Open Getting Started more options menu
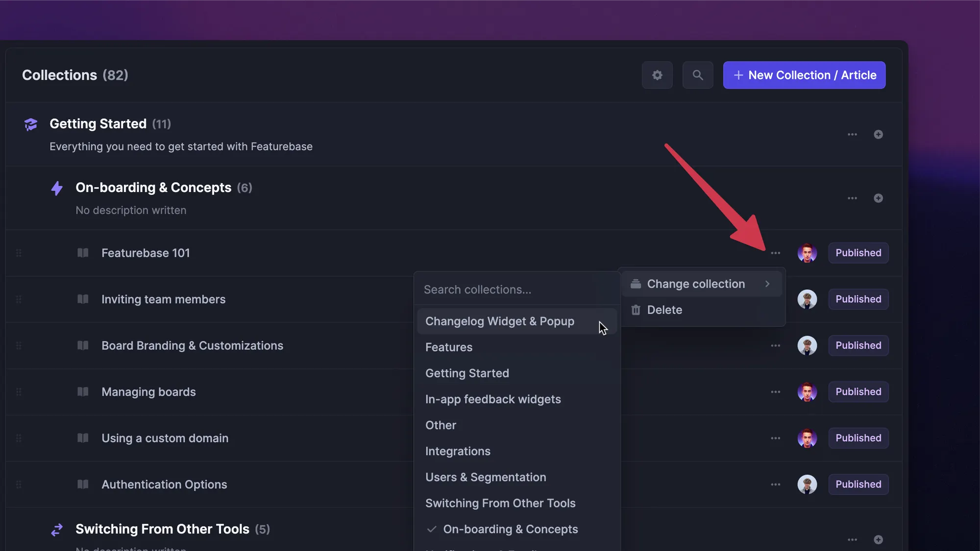Viewport: 980px width, 551px height. click(852, 134)
